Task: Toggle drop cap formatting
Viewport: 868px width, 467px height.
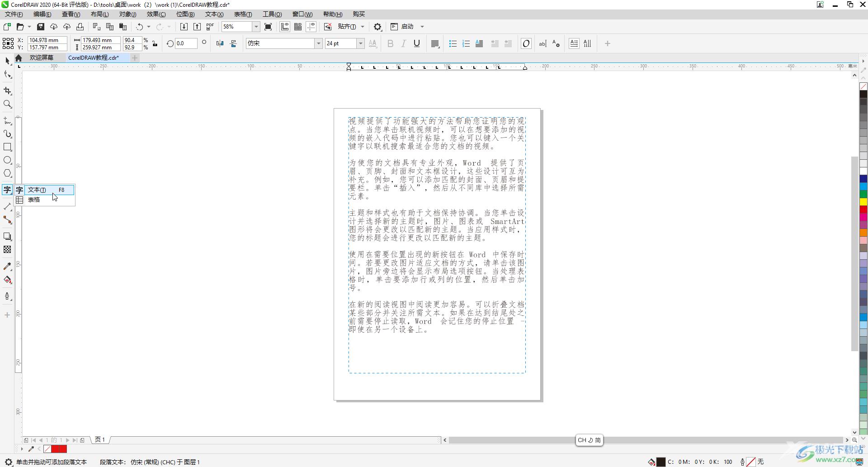Action: (479, 43)
